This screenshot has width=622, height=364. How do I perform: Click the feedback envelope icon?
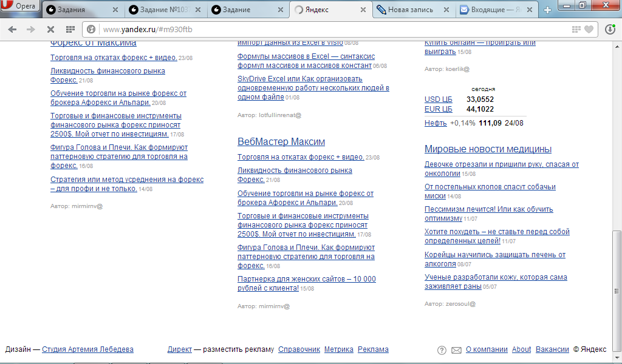tap(457, 350)
